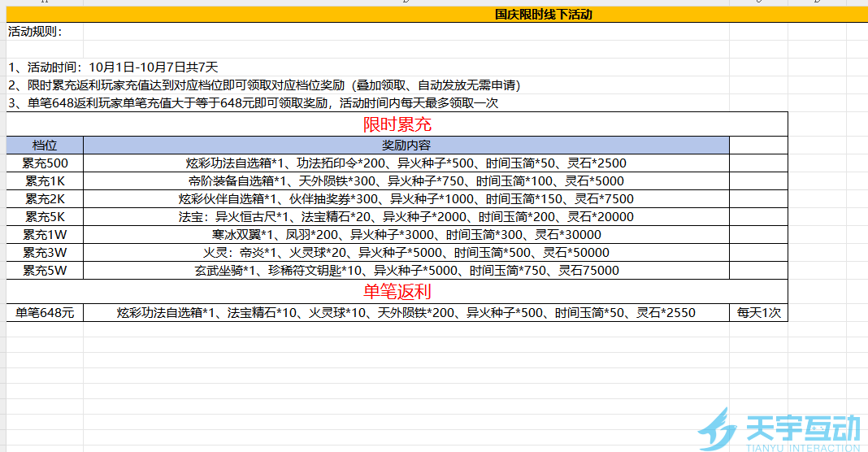The height and width of the screenshot is (452, 868).
Task: Click the 累充1K tier cell
Action: click(x=45, y=181)
